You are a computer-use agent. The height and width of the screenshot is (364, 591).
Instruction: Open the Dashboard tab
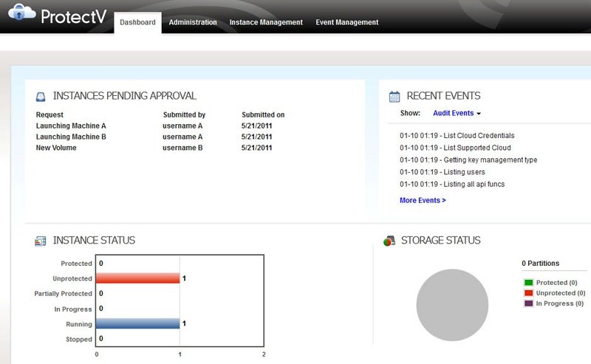coord(137,22)
